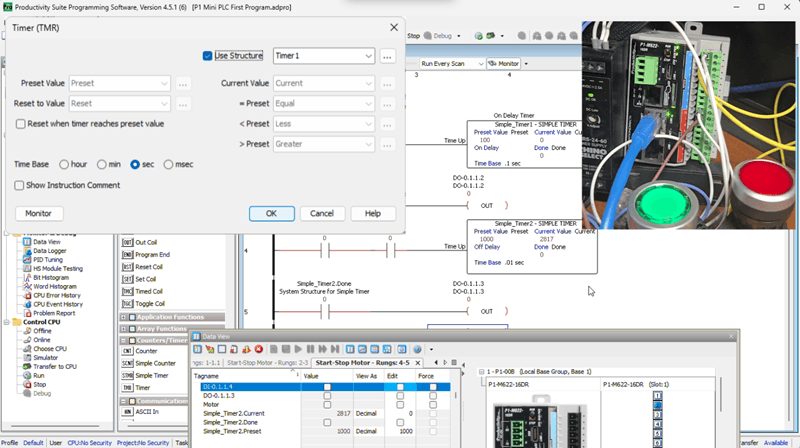
Task: Click Help in Timer dialog
Action: pos(372,213)
